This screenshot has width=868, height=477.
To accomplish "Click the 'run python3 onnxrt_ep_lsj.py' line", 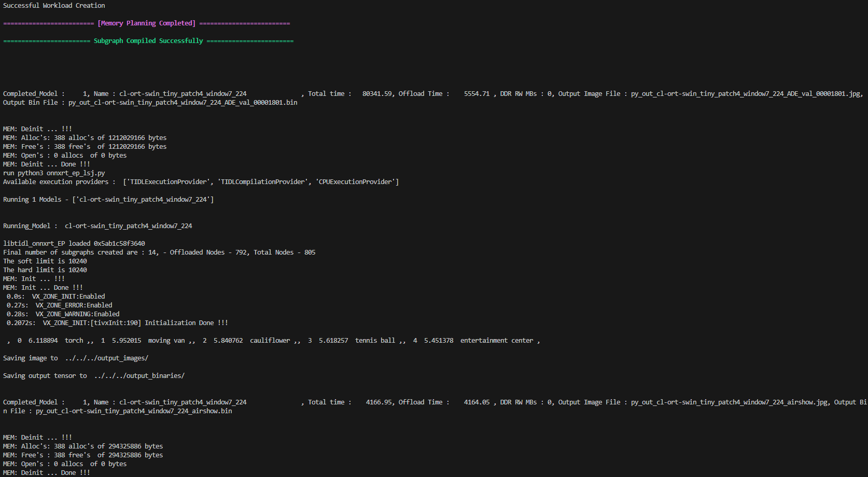I will 54,173.
